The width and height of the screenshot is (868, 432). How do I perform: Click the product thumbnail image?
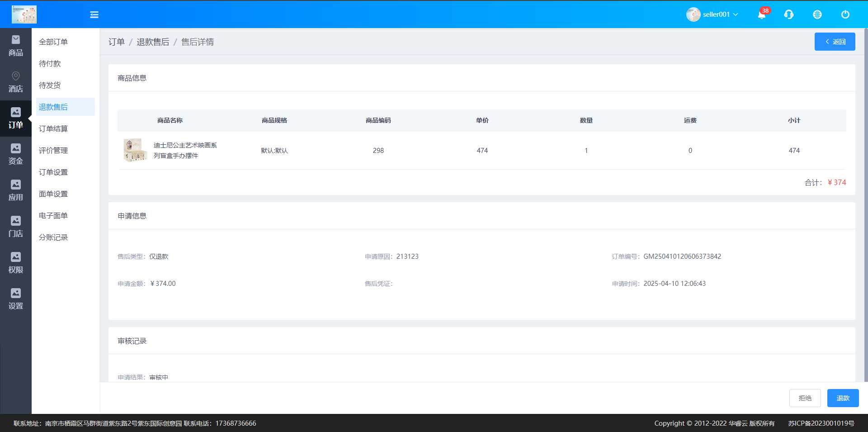[135, 150]
